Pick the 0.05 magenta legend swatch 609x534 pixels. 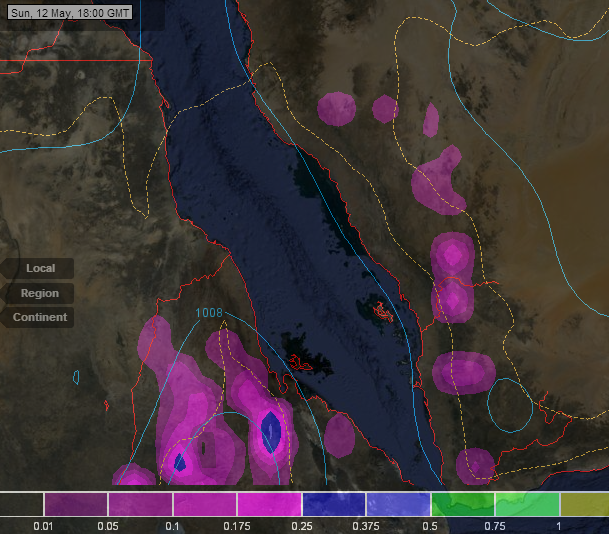pos(141,504)
